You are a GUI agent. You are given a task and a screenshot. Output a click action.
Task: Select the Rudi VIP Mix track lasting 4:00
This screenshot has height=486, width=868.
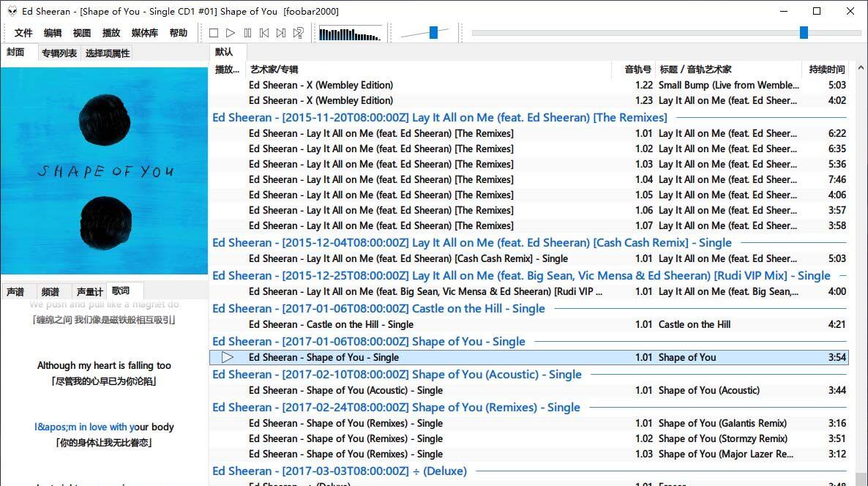[x=528, y=292]
